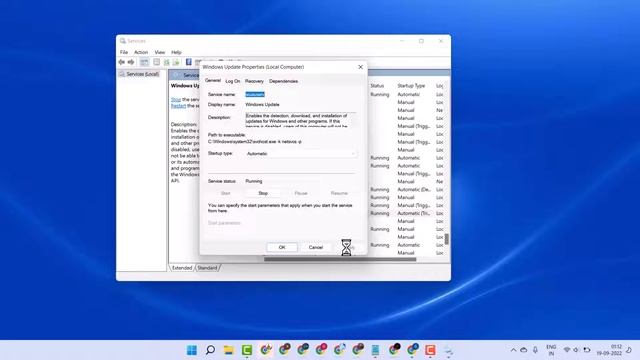Screen dimensions: 640x360
Task: Click the microphone tray icon
Action: click(x=535, y=350)
